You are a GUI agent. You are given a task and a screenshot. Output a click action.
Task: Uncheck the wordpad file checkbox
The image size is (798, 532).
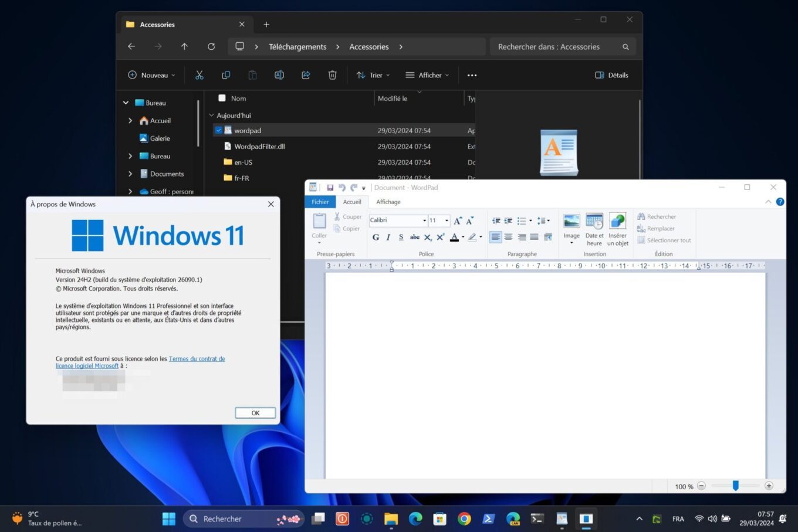(218, 130)
